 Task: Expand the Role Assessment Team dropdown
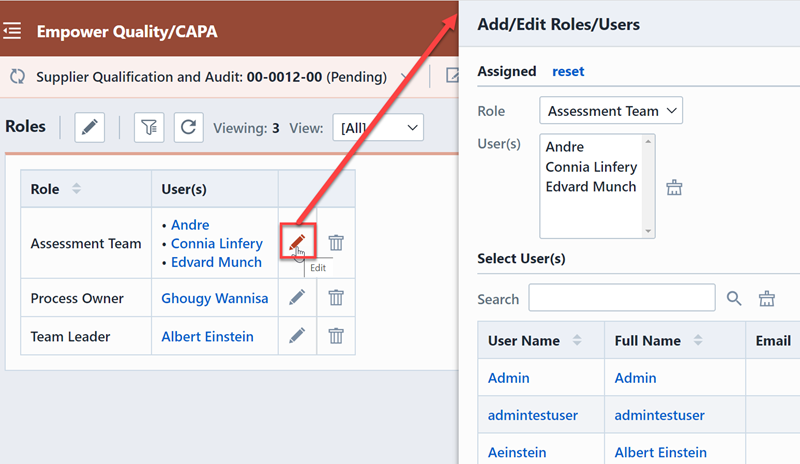(610, 110)
